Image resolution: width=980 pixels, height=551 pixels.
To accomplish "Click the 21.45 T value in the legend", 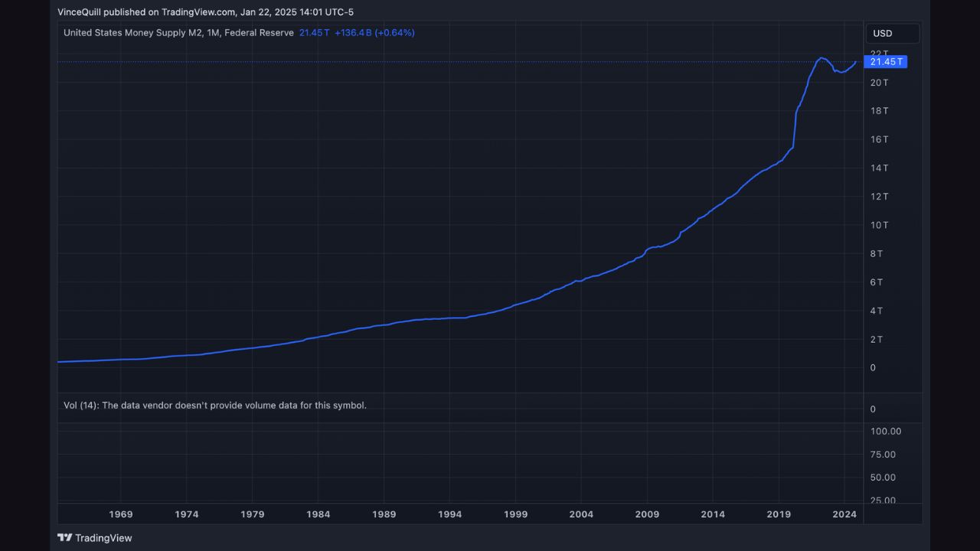I will pyautogui.click(x=314, y=33).
